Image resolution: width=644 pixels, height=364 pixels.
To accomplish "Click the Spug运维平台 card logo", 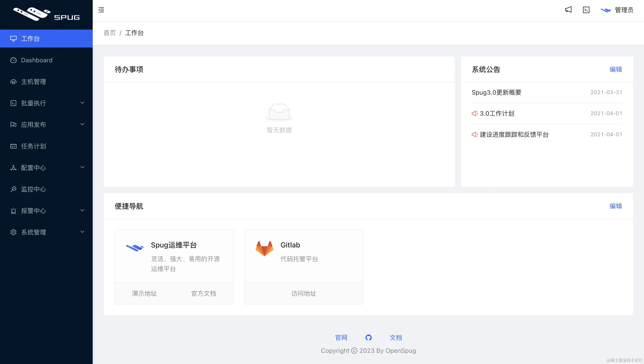I will tap(135, 248).
